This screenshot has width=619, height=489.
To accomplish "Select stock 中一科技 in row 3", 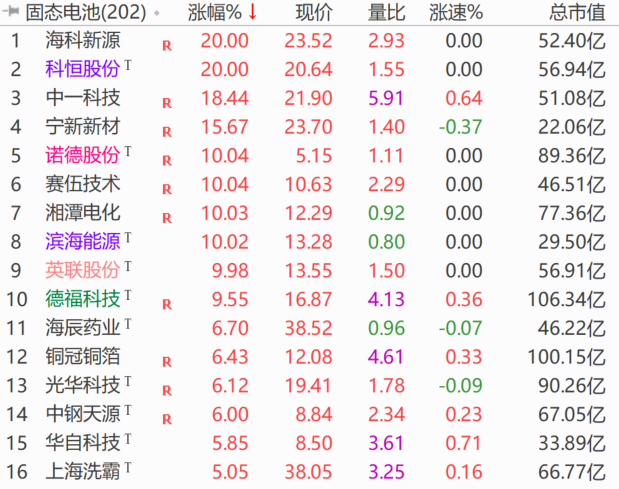I will (x=83, y=98).
